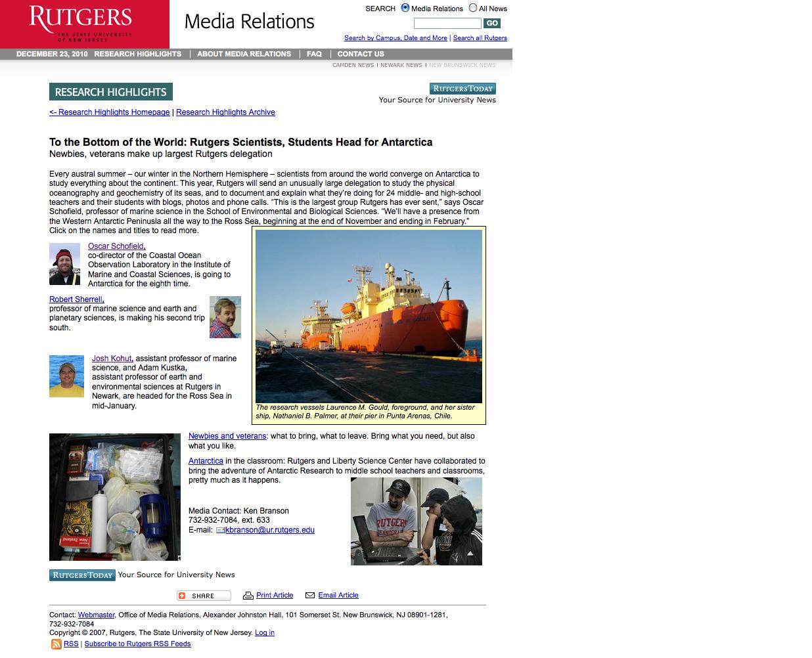Screen dimensions: 812x658
Task: Click the search text input field
Action: pyautogui.click(x=447, y=23)
